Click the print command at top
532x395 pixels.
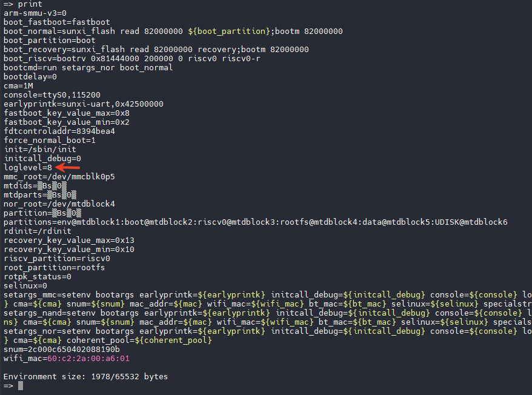pos(30,4)
